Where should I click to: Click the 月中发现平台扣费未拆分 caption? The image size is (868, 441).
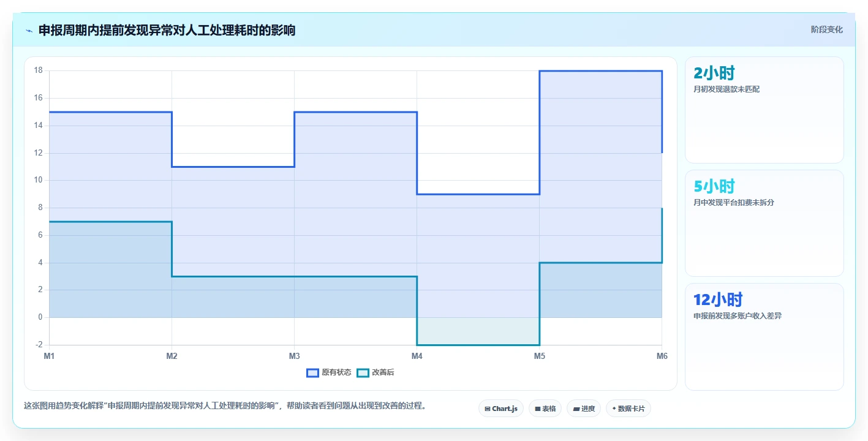(734, 203)
